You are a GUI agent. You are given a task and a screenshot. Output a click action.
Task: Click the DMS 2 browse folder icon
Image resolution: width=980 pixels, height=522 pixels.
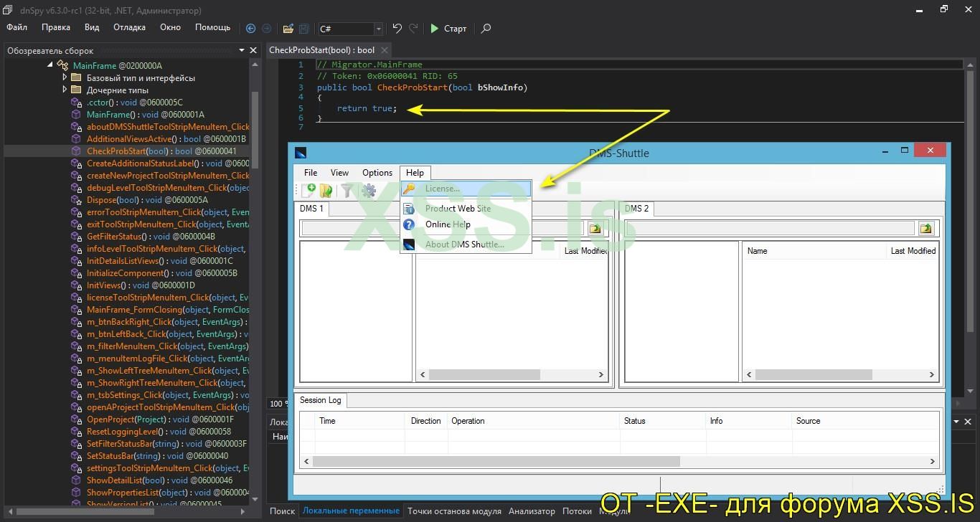coord(925,229)
